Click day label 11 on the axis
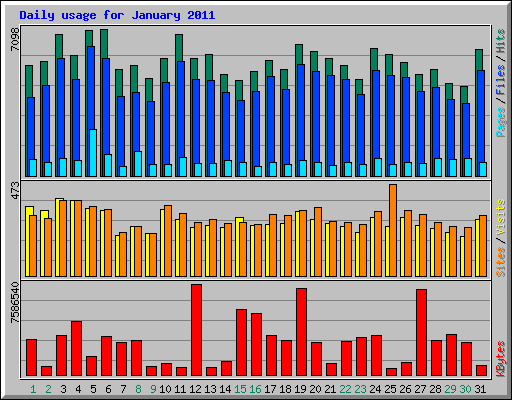 pyautogui.click(x=180, y=389)
